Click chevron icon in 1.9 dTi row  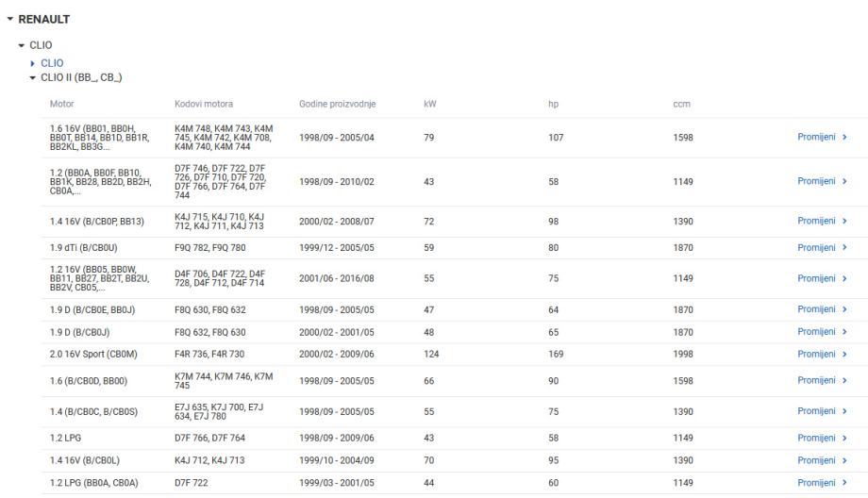point(844,247)
